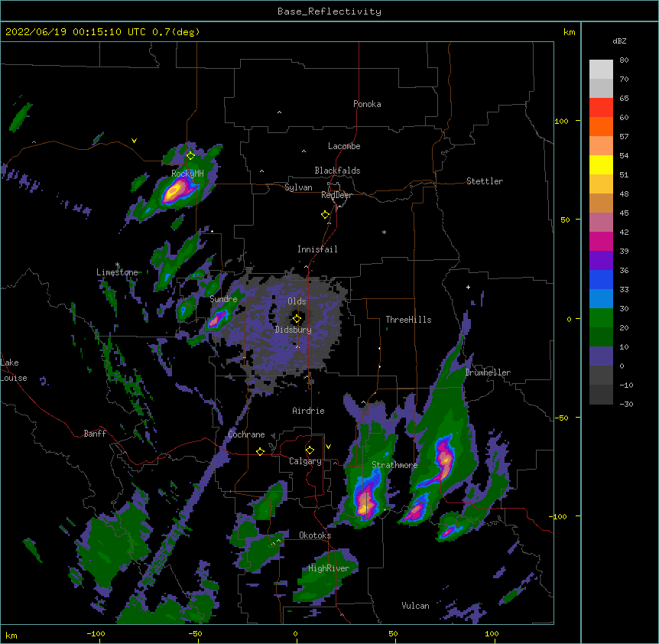659x644 pixels.
Task: Click the Base_Reflectivity title text
Action: tap(329, 11)
